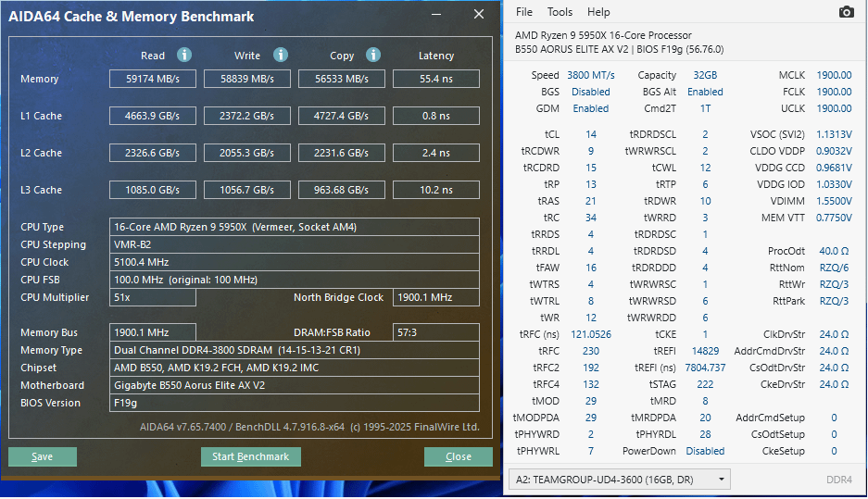This screenshot has width=868, height=499.
Task: Click the L1 Cache Read value 4663.9 GB/s
Action: tap(153, 116)
